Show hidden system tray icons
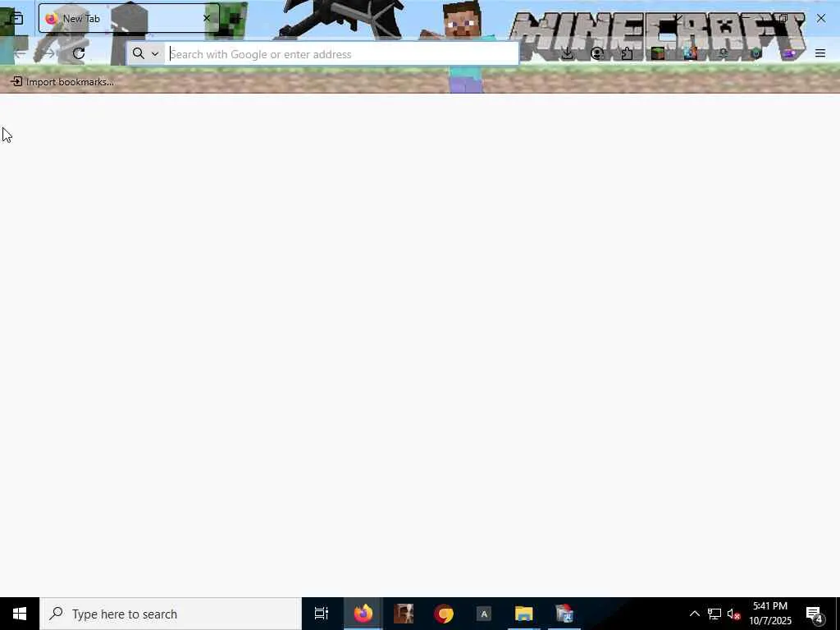840x630 pixels. coord(694,614)
